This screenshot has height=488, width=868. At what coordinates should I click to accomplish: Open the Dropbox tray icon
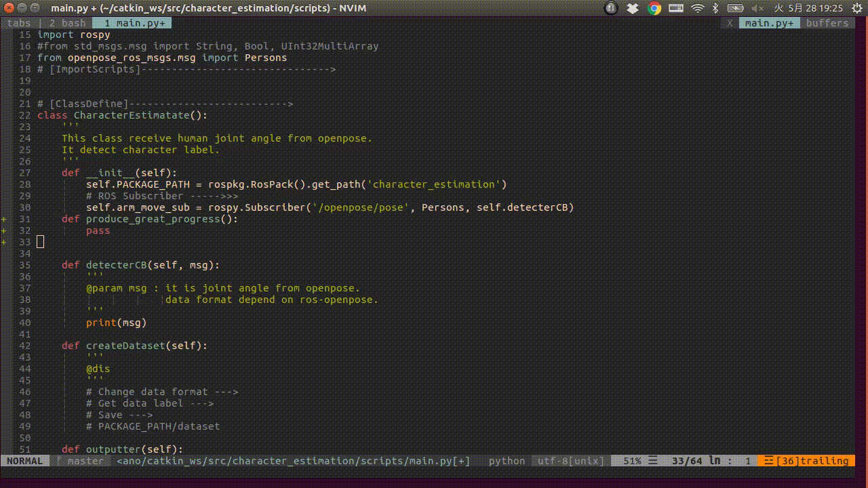[633, 8]
